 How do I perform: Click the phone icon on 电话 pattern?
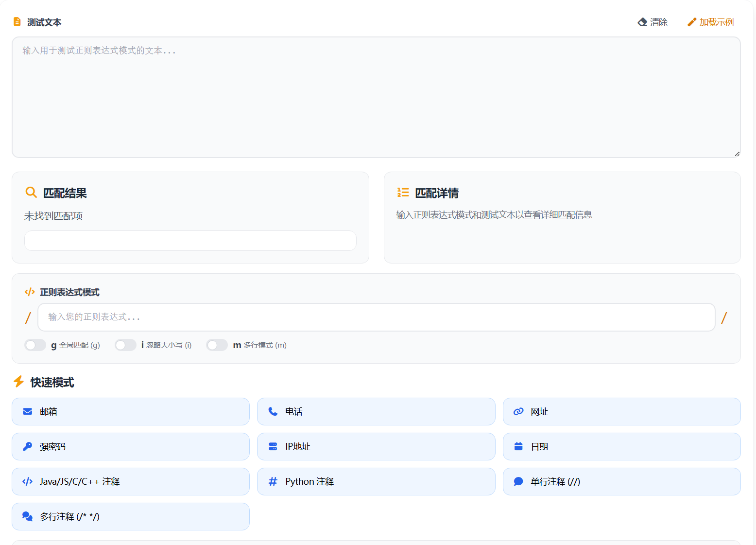tap(273, 412)
